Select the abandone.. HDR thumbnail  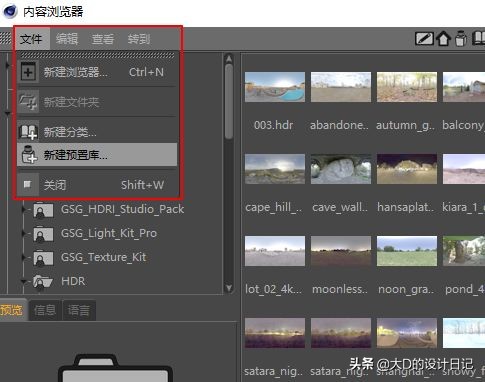[x=341, y=87]
